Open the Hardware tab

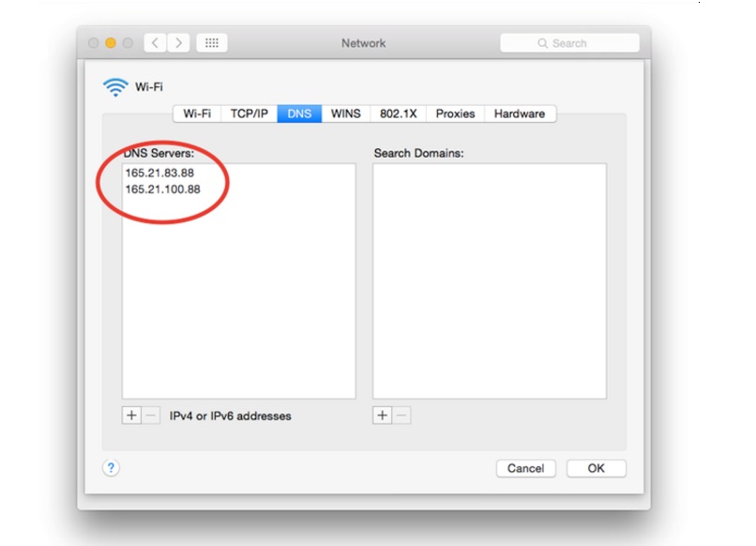click(x=520, y=114)
